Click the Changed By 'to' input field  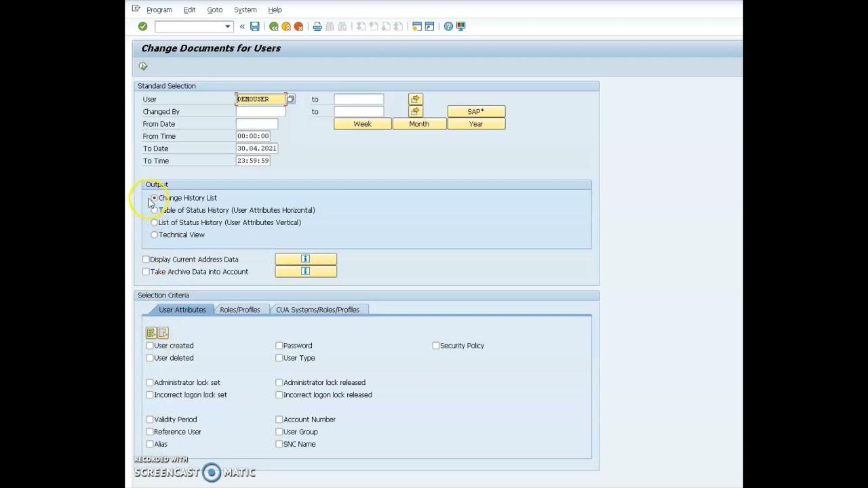359,111
